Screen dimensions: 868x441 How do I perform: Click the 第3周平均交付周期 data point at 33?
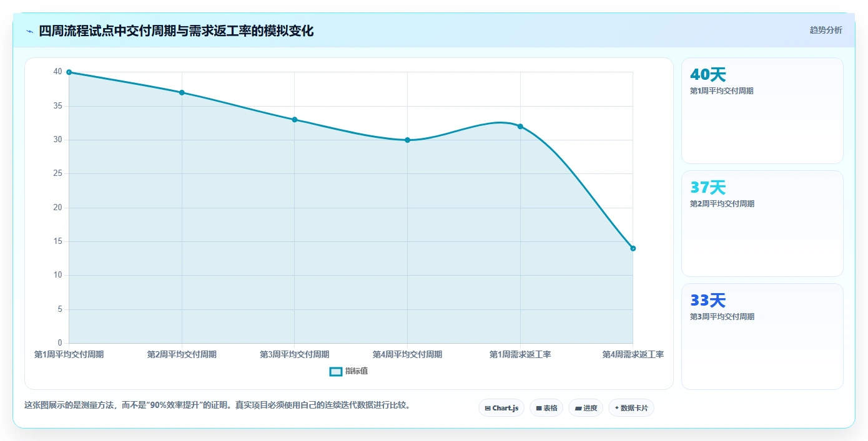(x=294, y=120)
